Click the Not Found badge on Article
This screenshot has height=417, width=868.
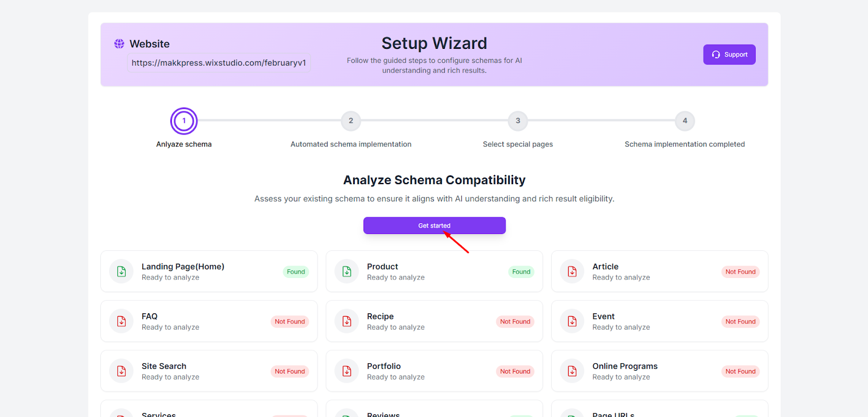click(x=740, y=272)
